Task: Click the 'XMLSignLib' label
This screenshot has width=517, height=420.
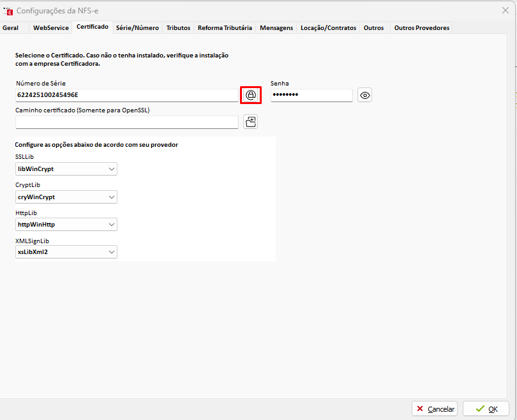Action: (32, 241)
